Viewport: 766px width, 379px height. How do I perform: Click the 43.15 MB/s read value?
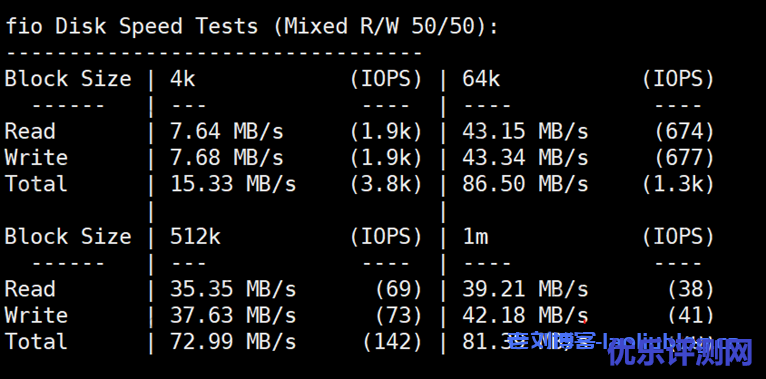point(525,131)
